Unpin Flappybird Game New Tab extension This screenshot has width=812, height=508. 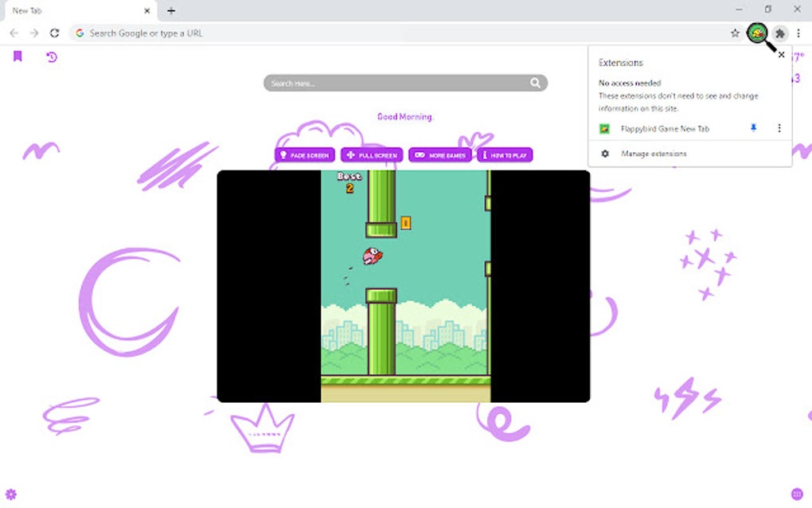click(x=753, y=128)
